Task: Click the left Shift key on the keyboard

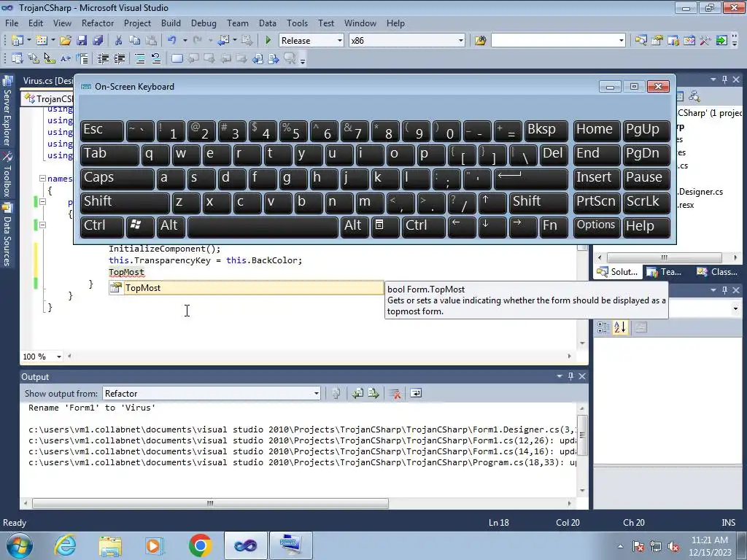Action: coord(125,202)
